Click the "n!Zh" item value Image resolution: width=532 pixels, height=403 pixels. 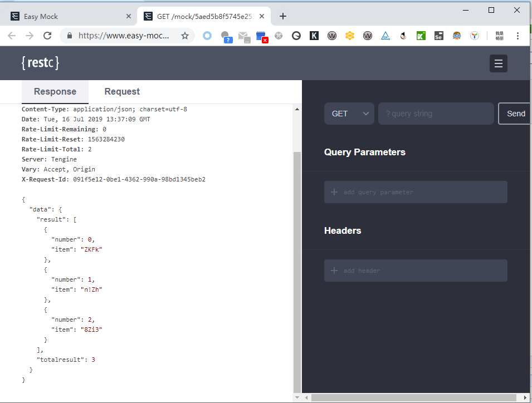click(x=91, y=289)
